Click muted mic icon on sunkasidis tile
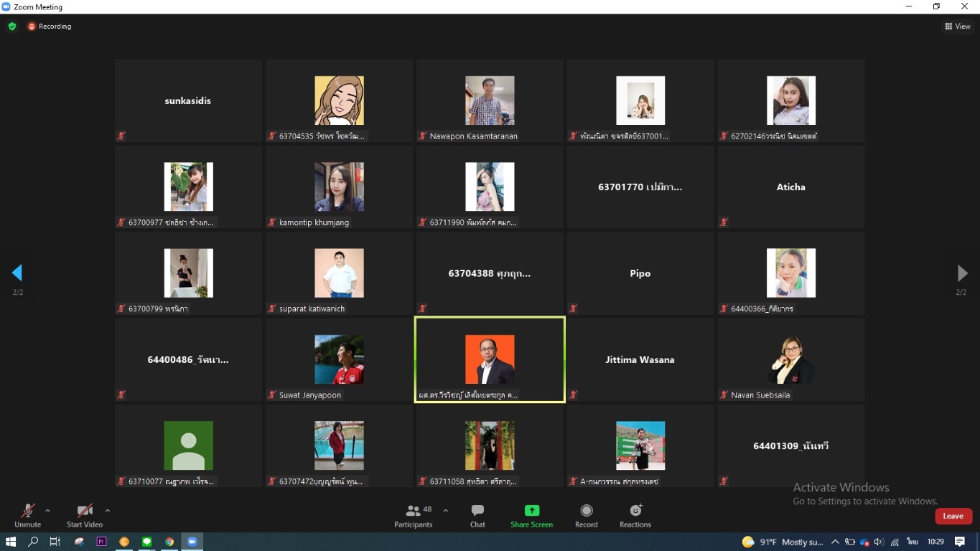The image size is (980, 551). (121, 136)
